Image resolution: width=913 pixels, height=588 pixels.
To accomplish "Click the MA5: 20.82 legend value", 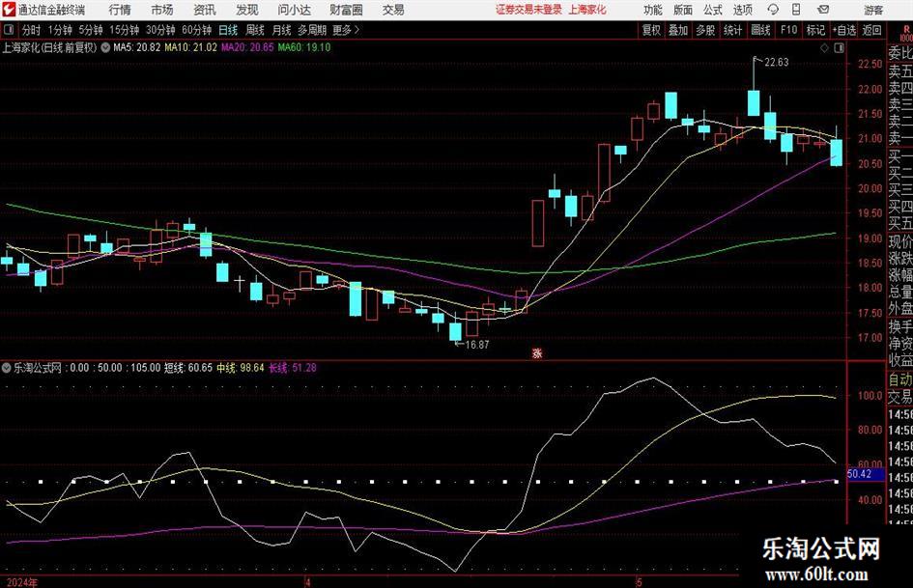I will 136,47.
